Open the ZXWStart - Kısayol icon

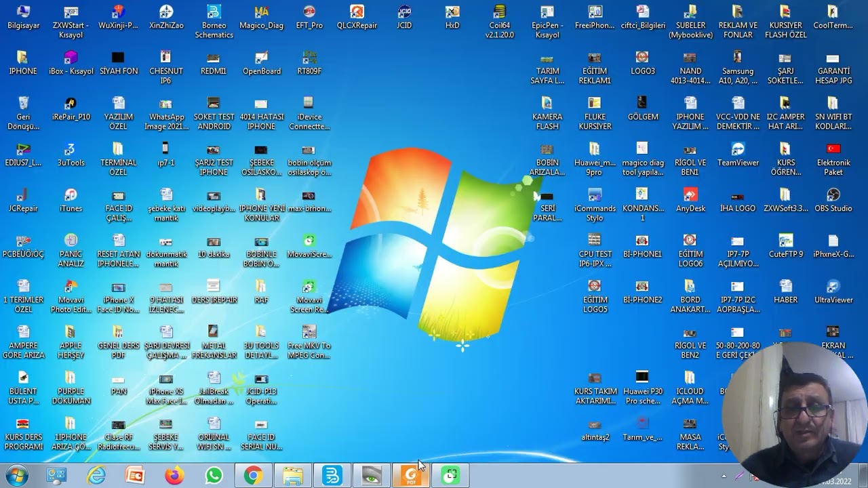(x=71, y=22)
